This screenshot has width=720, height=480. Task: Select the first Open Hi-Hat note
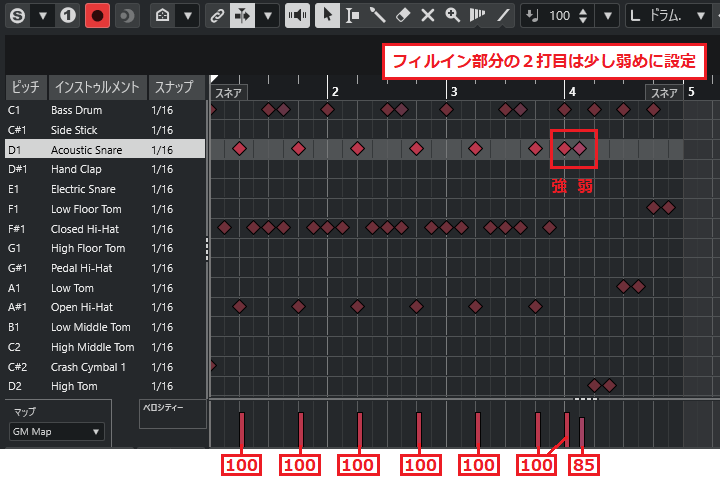tap(239, 306)
